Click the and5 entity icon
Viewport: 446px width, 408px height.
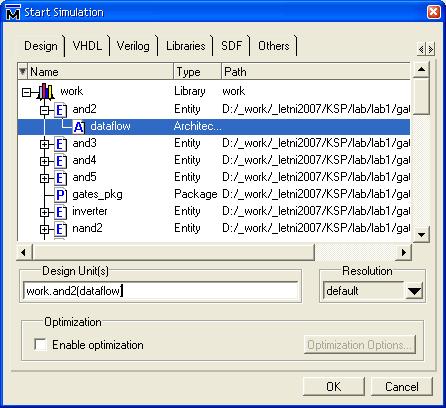tap(60, 178)
